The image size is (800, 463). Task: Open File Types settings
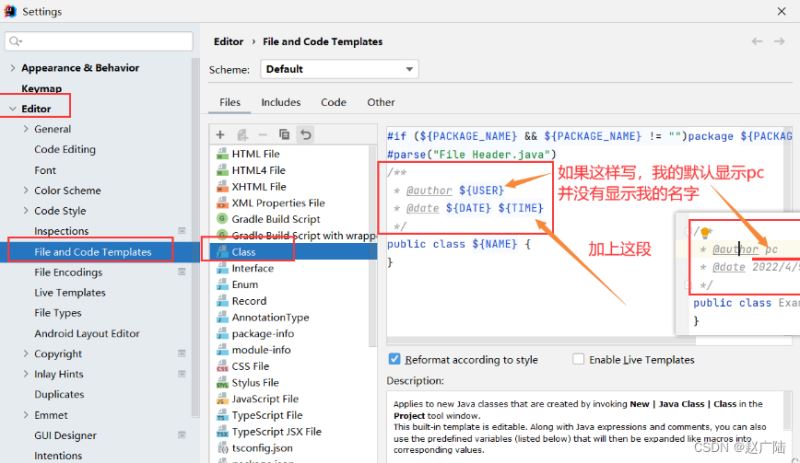pos(58,313)
